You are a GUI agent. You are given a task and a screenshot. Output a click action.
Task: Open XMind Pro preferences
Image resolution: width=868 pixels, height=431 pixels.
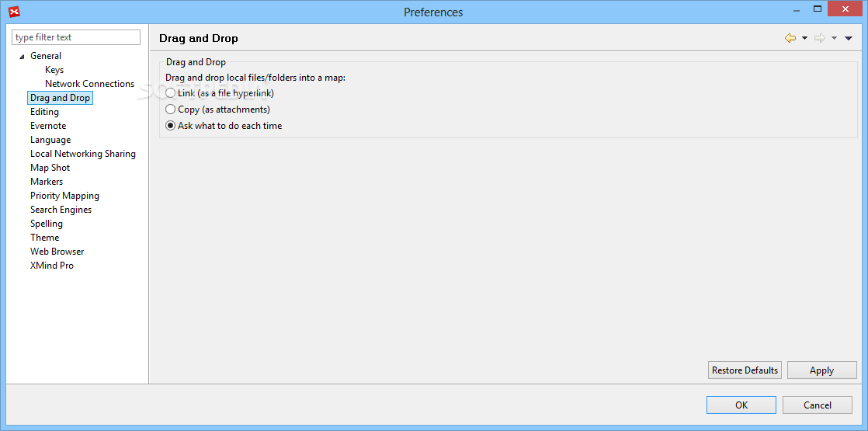coord(52,266)
